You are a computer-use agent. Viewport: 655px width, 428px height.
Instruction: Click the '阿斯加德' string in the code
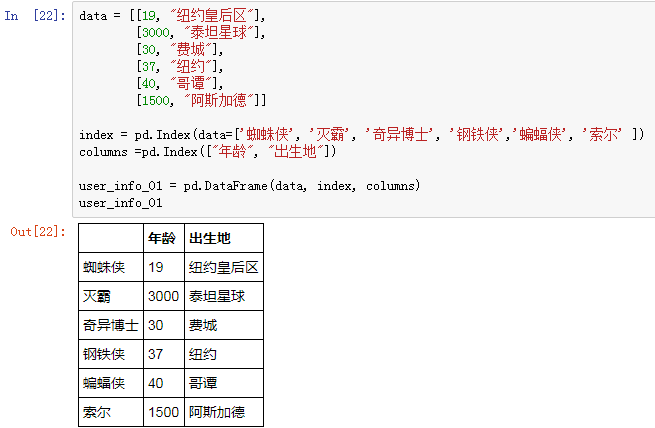(x=218, y=100)
